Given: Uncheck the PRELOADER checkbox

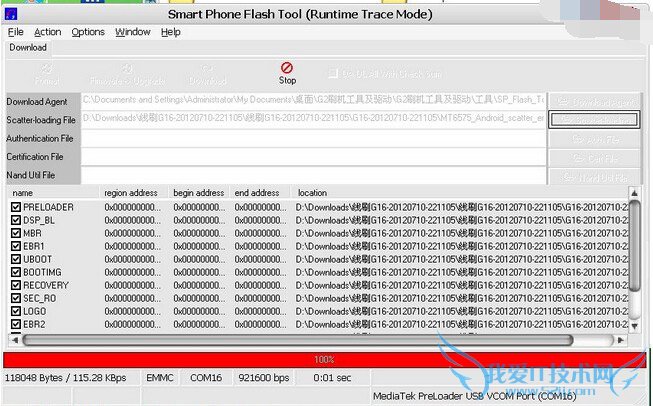Looking at the screenshot, I should 16,207.
